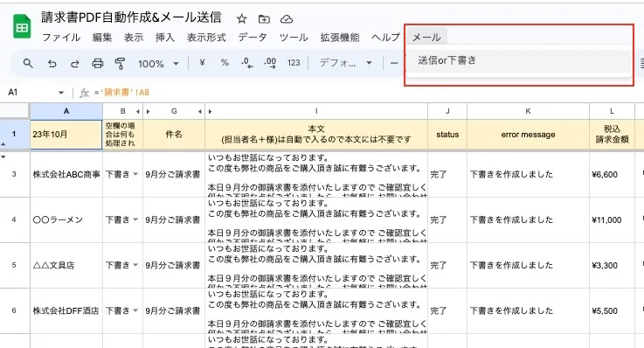Open the 表示 menu

click(x=134, y=38)
